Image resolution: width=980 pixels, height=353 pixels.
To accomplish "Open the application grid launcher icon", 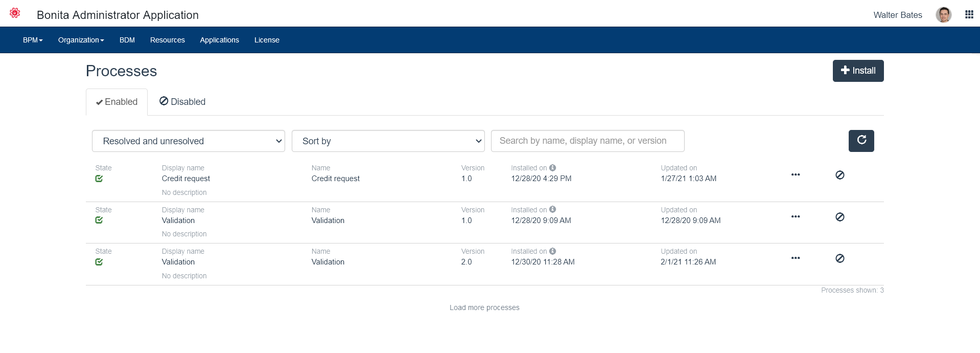I will click(969, 15).
